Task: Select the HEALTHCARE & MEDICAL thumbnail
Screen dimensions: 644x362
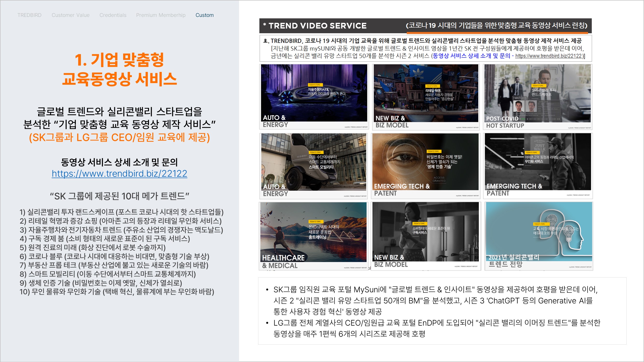Action: point(314,236)
